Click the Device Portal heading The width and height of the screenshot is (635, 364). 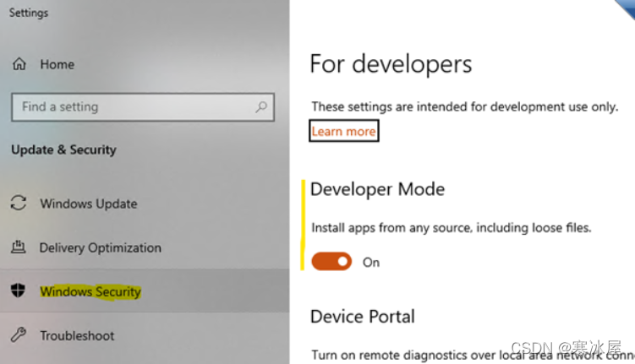pos(363,316)
